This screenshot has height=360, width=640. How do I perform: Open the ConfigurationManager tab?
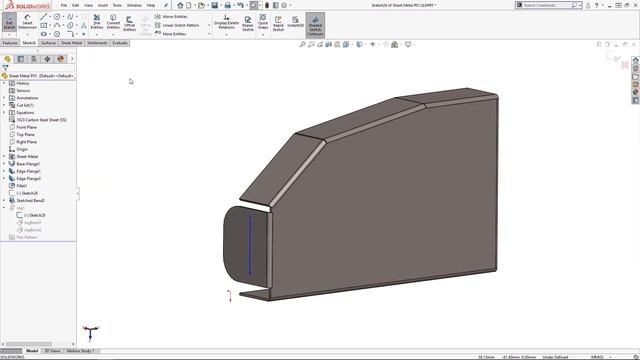point(34,59)
